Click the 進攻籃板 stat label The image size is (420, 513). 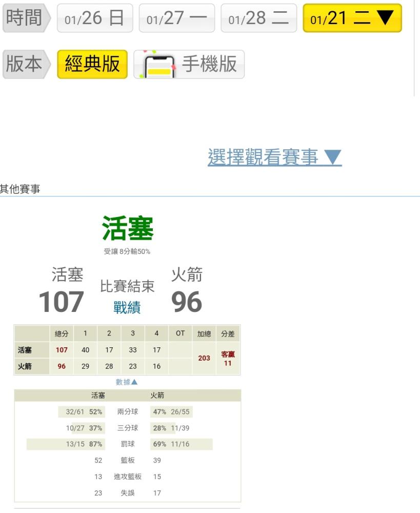click(128, 477)
